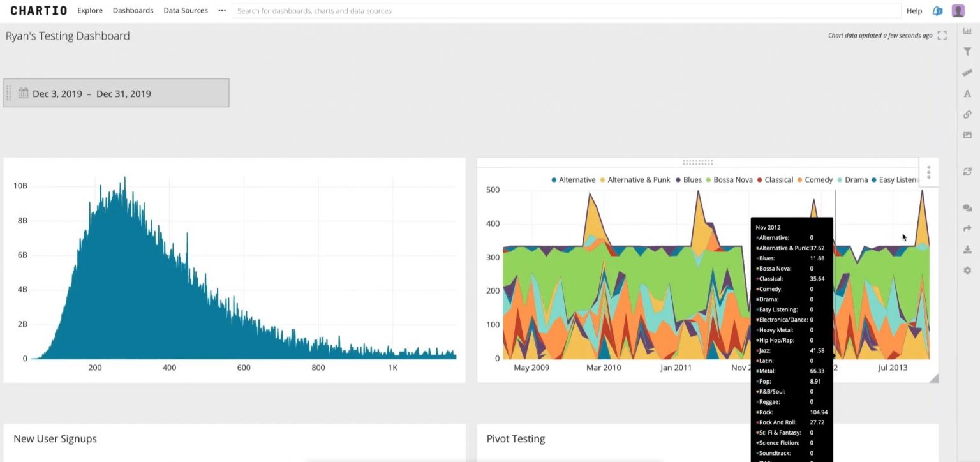Screen dimensions: 980x462
Task: Open the Help link
Action: click(914, 10)
